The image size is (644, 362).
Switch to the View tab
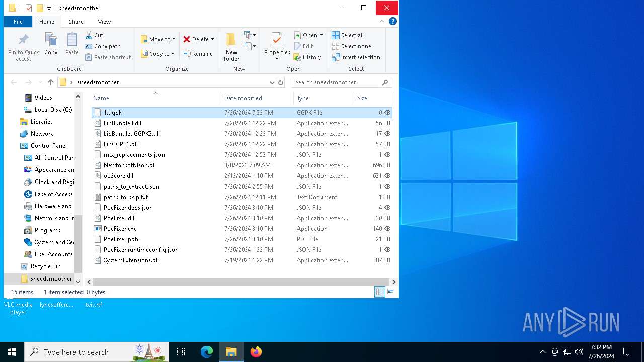[104, 22]
